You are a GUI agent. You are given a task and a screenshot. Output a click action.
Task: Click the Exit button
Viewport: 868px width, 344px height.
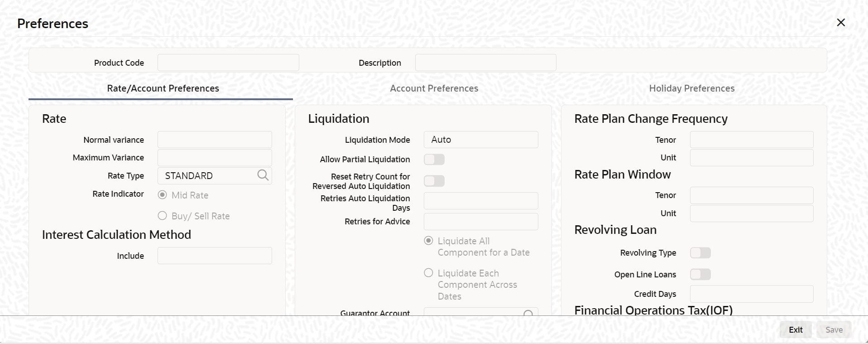tap(795, 330)
